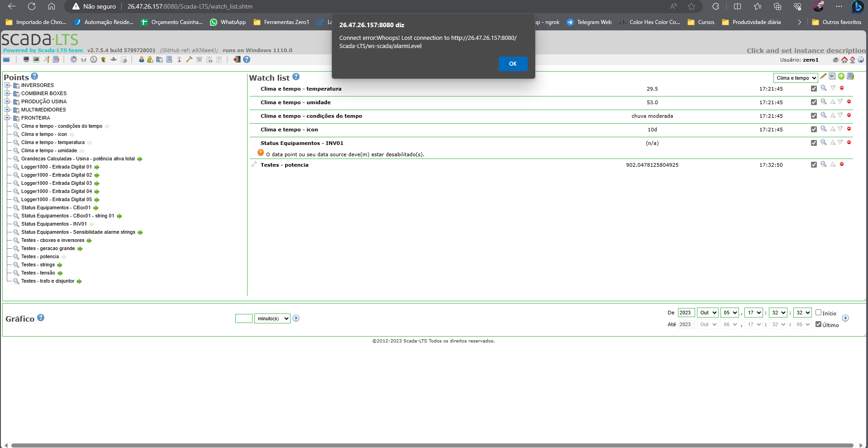Add a new watch list via green plus icon
The width and height of the screenshot is (868, 448).
coord(841,77)
